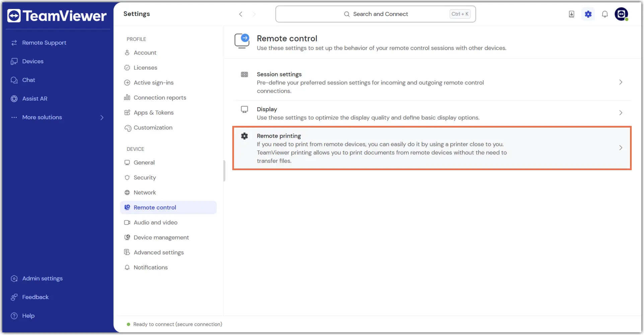Click the Advanced settings icon

[x=127, y=252]
